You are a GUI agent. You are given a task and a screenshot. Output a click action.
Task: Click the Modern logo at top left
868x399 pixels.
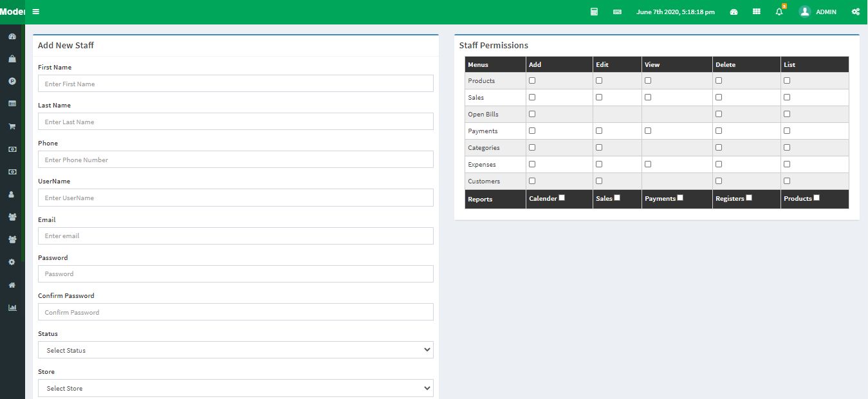(x=12, y=12)
